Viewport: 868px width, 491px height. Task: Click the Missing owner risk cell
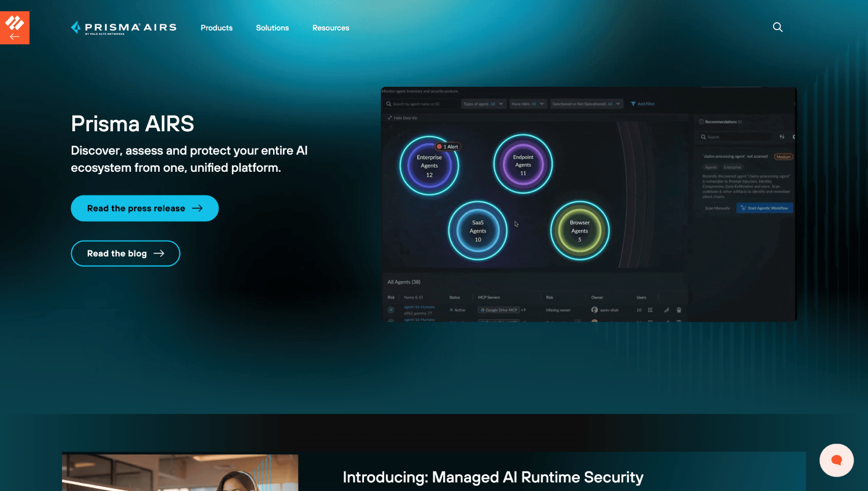(558, 310)
